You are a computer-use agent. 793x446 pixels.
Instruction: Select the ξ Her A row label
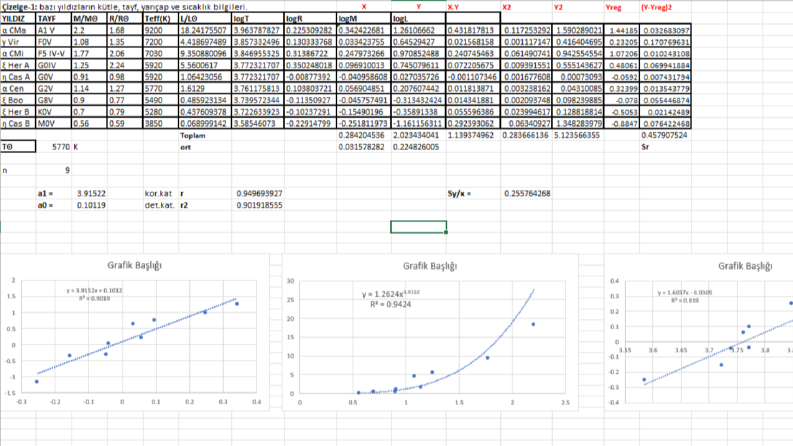coord(18,65)
